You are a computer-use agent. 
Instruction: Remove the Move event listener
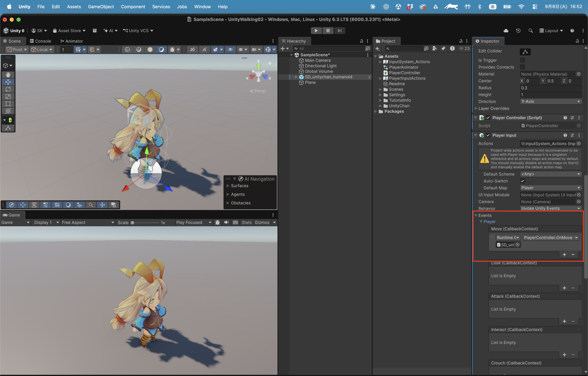[x=573, y=255]
